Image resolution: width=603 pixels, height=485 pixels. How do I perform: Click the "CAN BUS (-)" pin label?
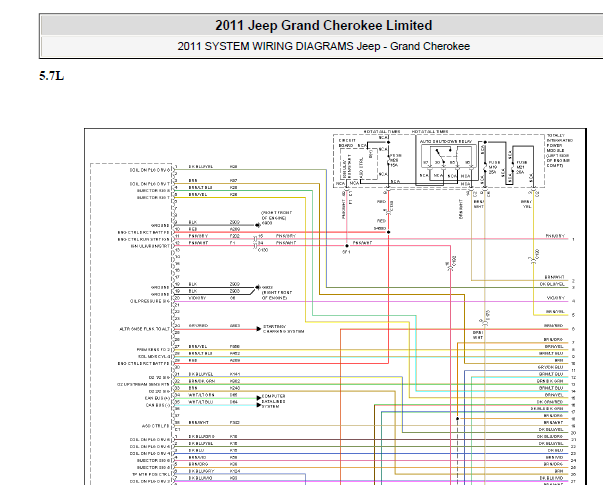pos(157,405)
